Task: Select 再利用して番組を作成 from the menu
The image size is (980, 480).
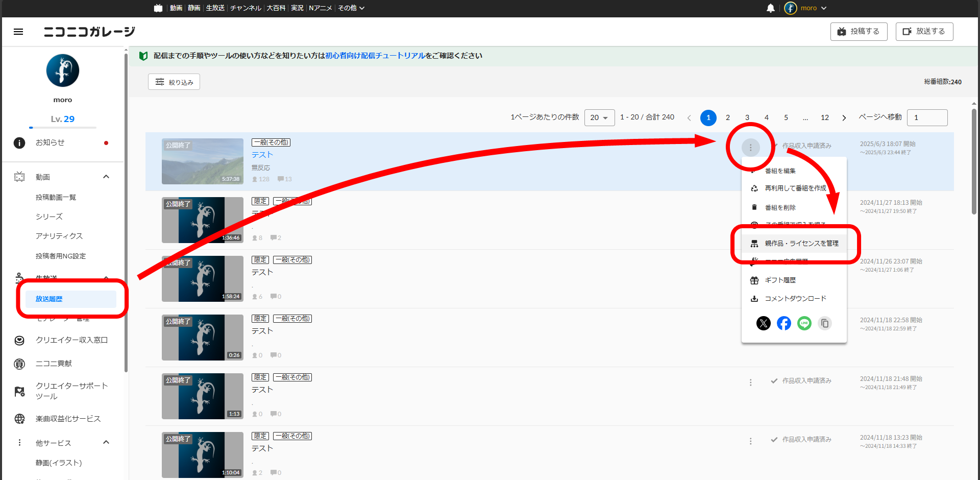Action: coord(794,188)
